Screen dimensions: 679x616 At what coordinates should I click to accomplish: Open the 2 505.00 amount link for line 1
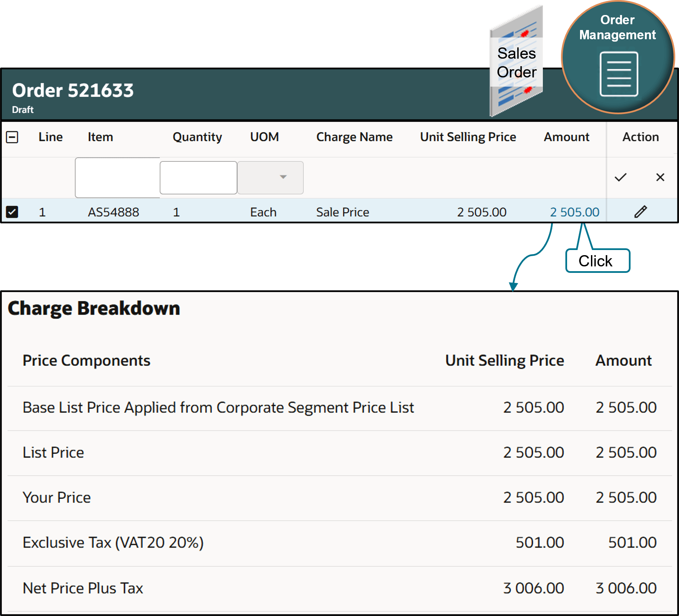coord(574,212)
